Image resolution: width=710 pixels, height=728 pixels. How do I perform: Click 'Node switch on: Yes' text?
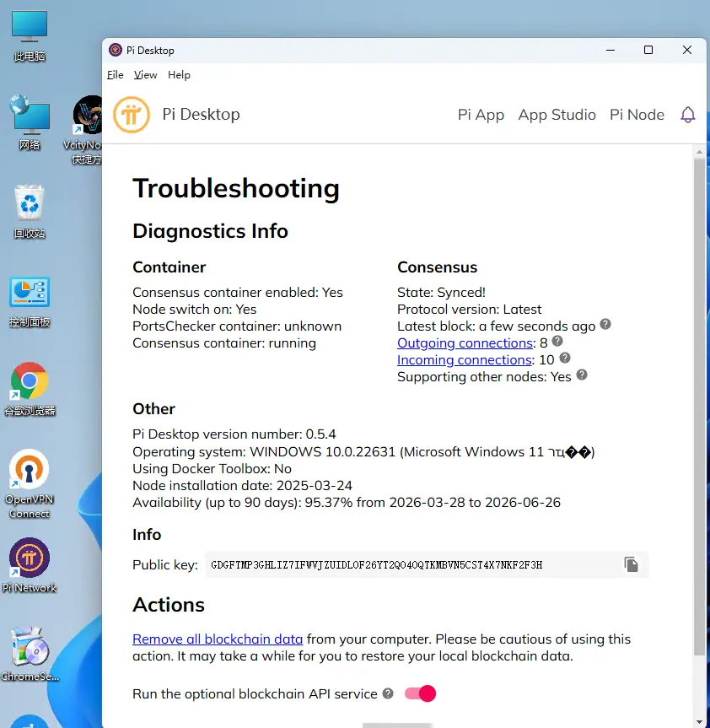coord(195,310)
